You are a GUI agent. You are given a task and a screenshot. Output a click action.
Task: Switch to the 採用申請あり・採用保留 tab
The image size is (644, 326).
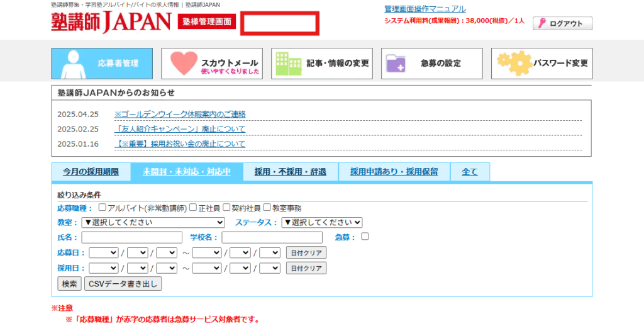pyautogui.click(x=394, y=172)
